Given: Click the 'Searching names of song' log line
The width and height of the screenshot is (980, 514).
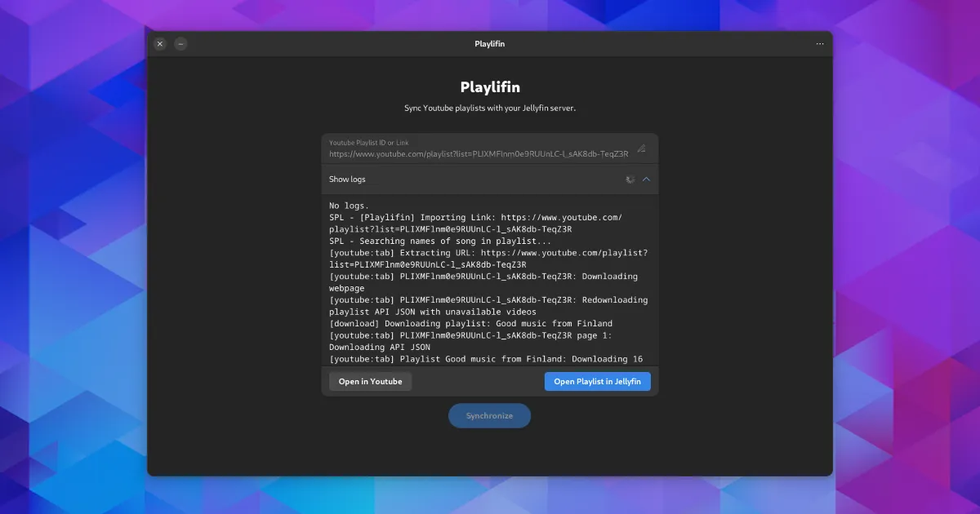Looking at the screenshot, I should pos(440,241).
